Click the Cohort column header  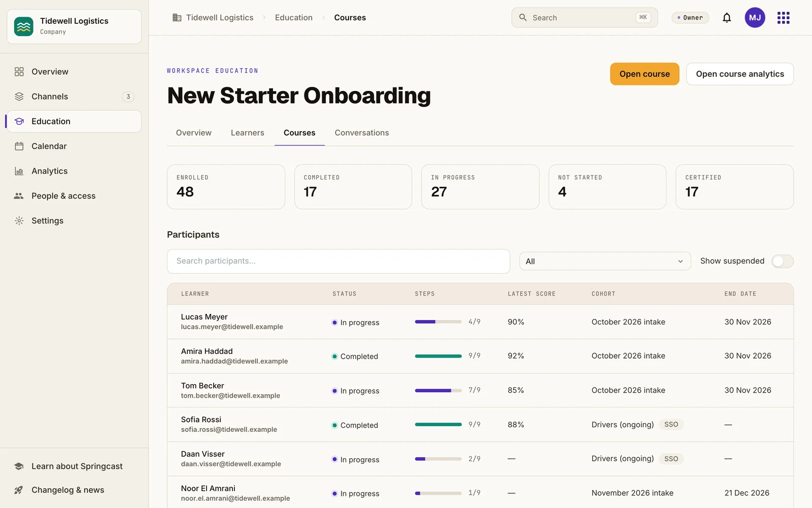point(603,294)
